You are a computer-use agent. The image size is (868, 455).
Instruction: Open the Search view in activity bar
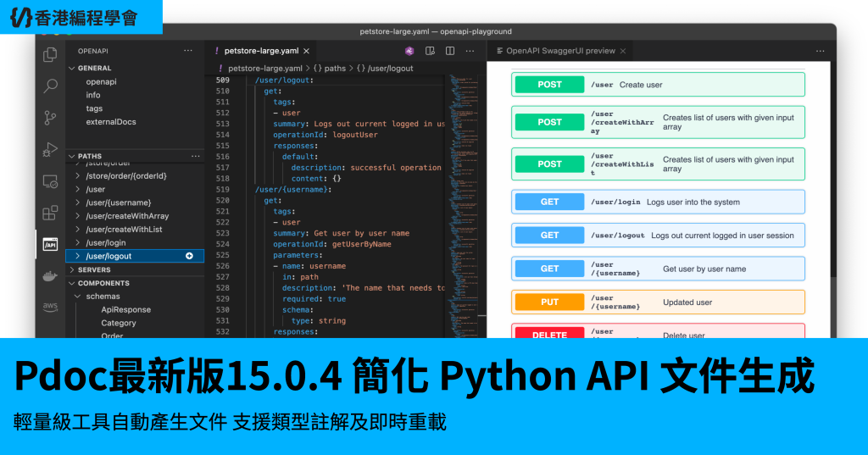click(x=50, y=86)
